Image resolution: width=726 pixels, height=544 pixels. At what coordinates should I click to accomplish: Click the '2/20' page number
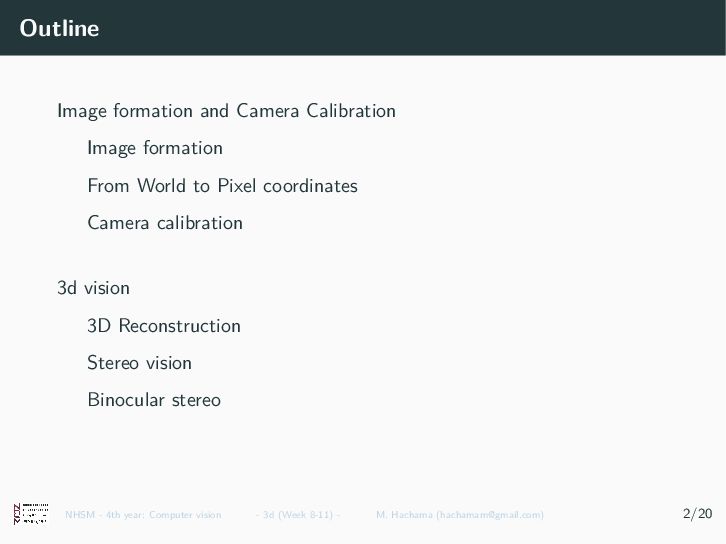697,513
